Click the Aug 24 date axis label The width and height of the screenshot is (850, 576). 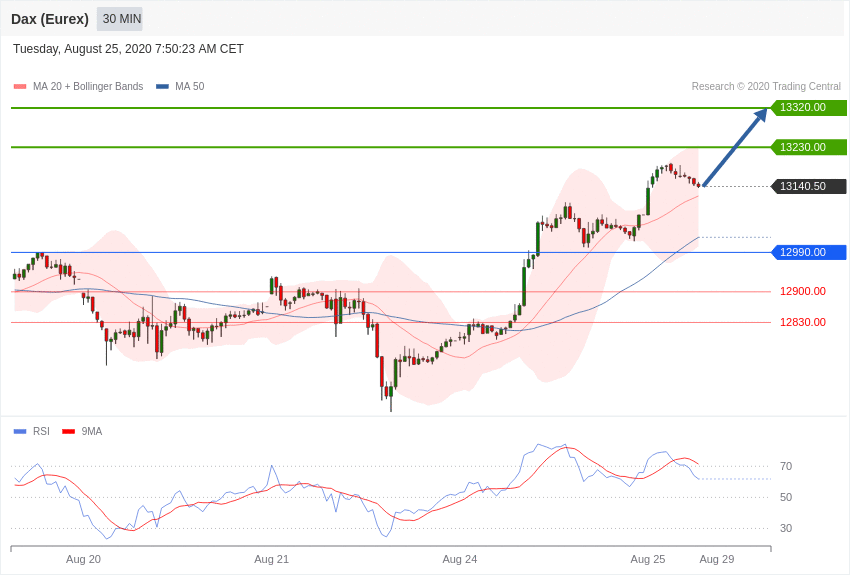pos(460,559)
